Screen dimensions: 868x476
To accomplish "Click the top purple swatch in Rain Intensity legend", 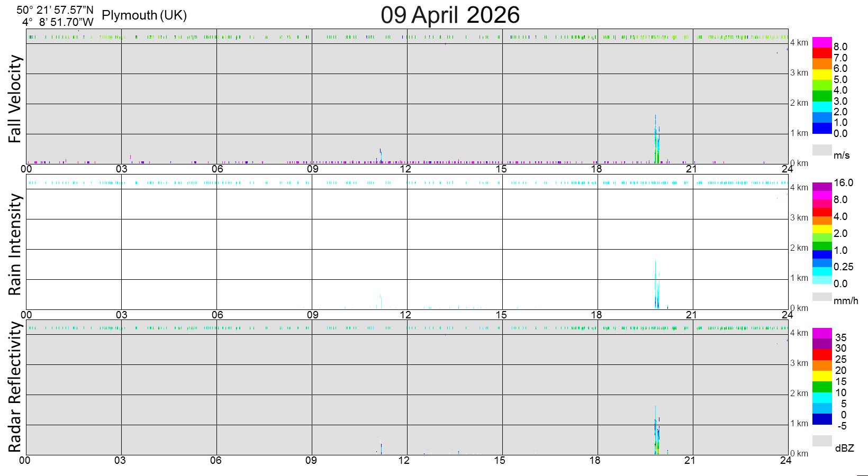I will pos(822,187).
